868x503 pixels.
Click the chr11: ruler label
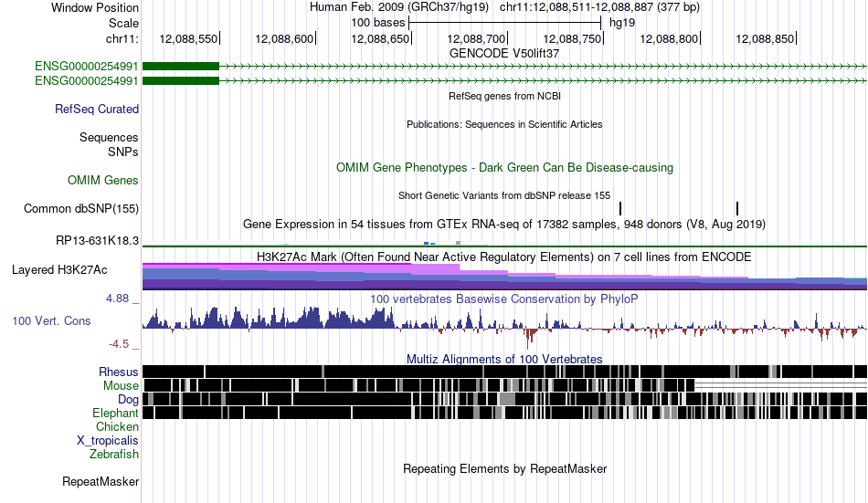[x=122, y=38]
